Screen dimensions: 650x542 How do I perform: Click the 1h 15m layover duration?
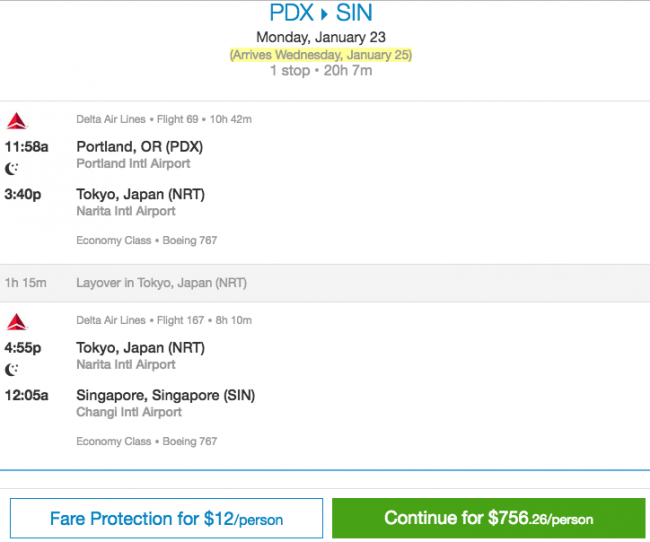(26, 283)
